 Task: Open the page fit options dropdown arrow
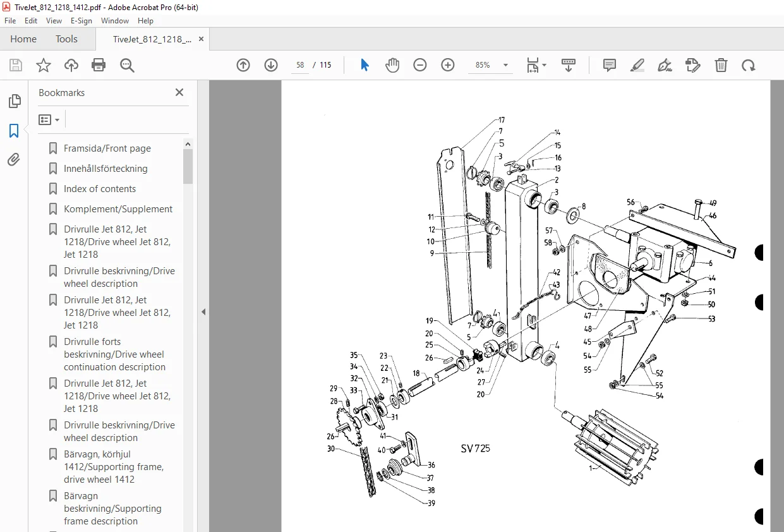pyautogui.click(x=545, y=65)
